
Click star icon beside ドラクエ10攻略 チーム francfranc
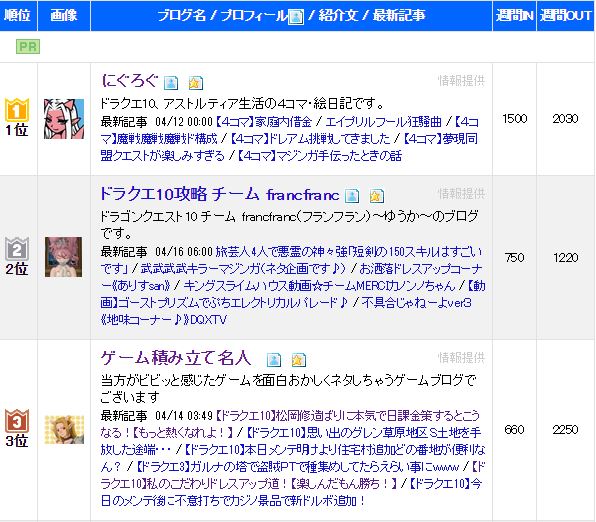pyautogui.click(x=376, y=195)
